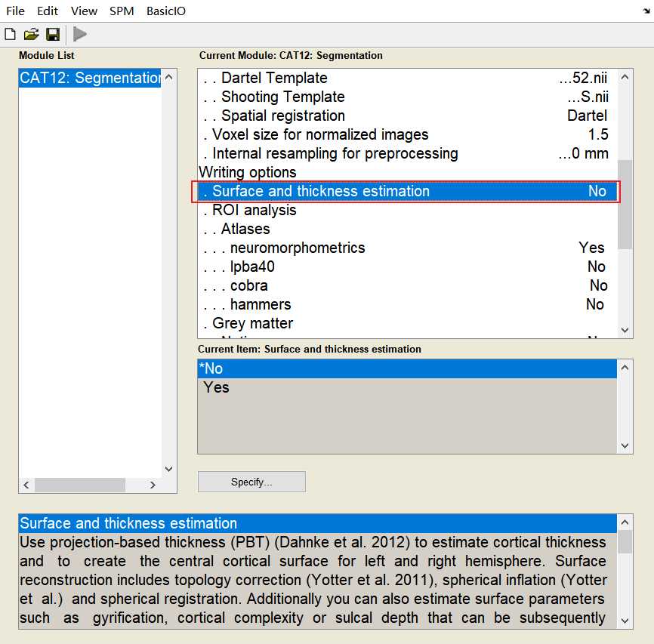Click the Module List up arrow

click(169, 77)
